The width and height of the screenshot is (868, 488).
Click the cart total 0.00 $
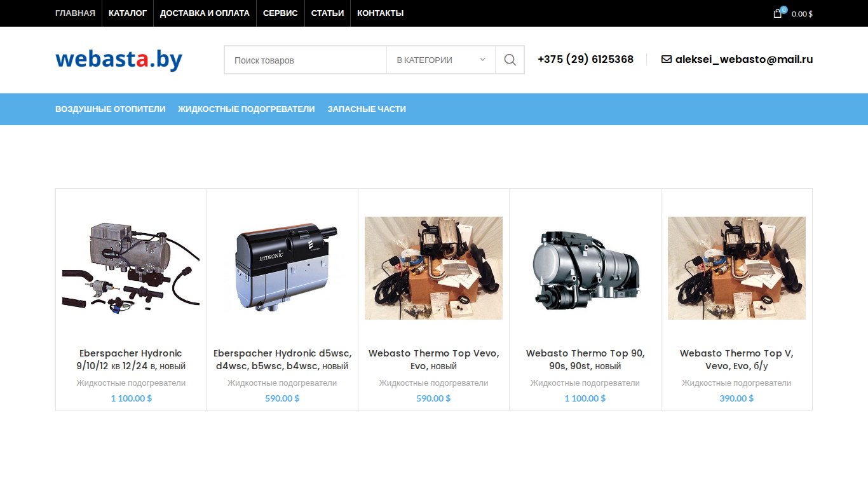pos(802,14)
